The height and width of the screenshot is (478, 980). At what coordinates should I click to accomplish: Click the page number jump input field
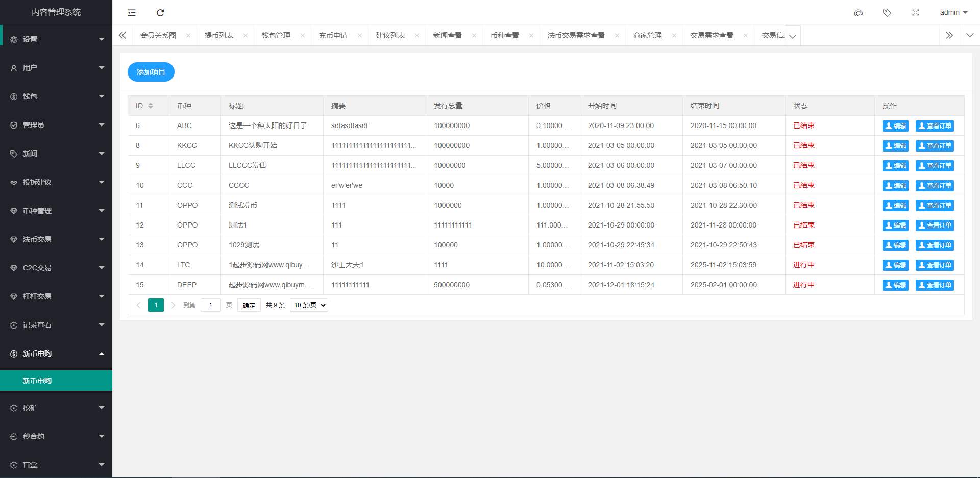(210, 305)
